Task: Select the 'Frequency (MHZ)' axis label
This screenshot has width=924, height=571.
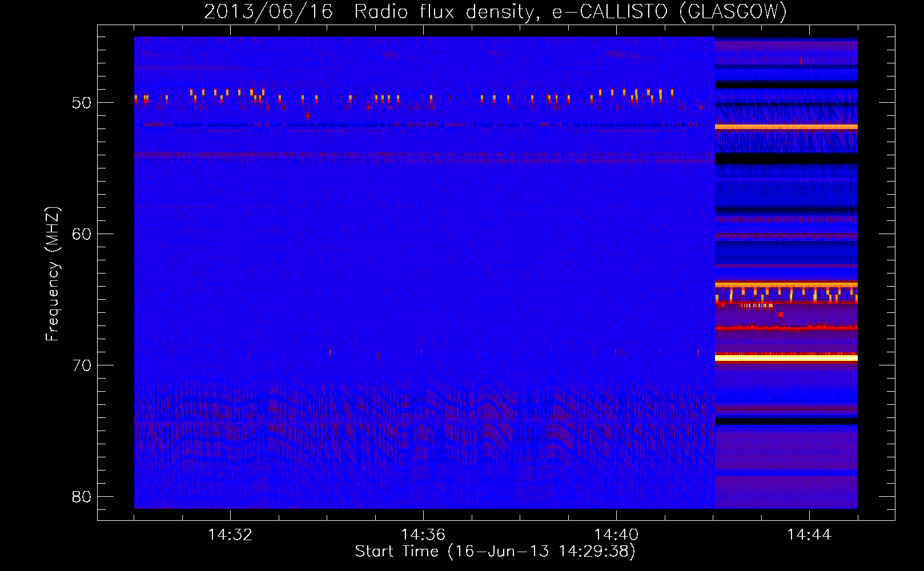Action: click(x=52, y=274)
